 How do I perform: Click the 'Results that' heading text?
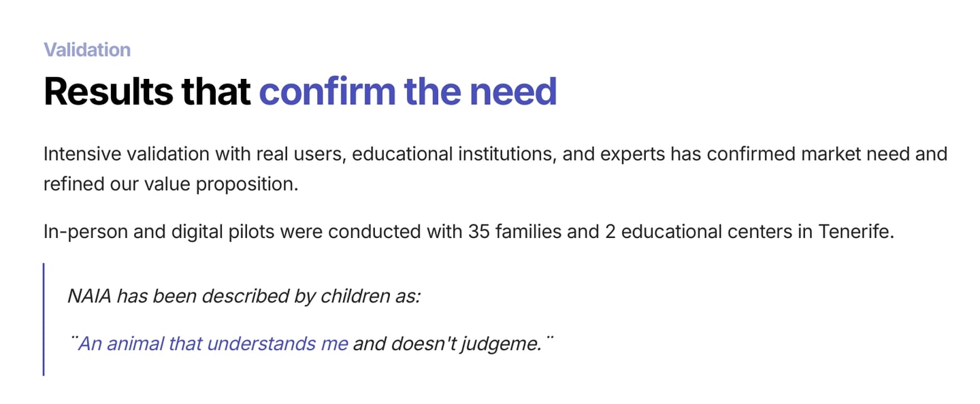tap(147, 92)
